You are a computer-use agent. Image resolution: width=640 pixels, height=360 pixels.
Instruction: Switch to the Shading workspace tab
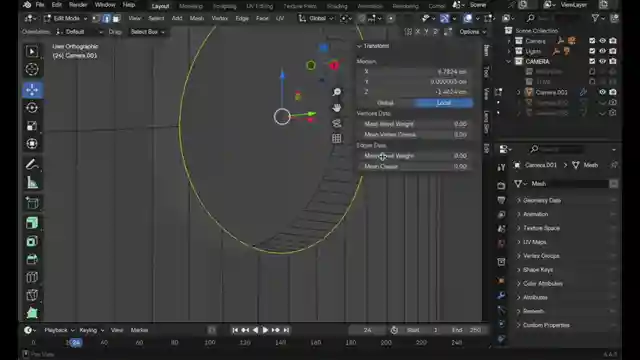pos(337,6)
